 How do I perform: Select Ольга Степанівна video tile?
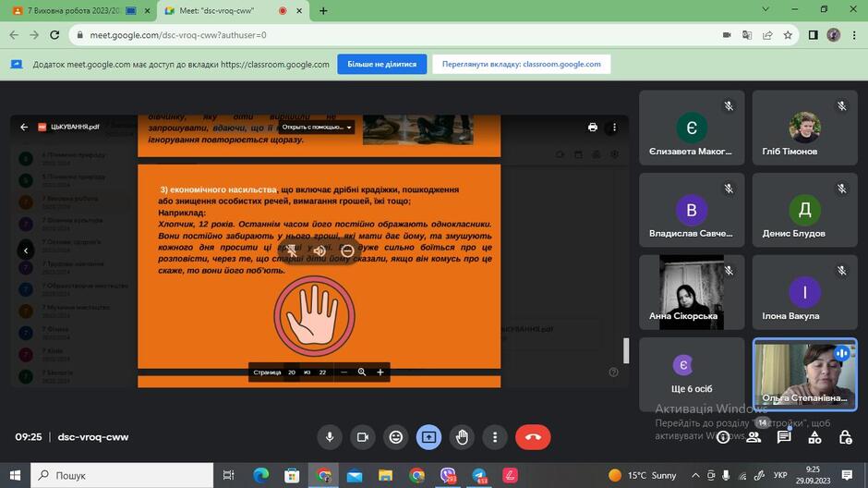[x=805, y=374]
